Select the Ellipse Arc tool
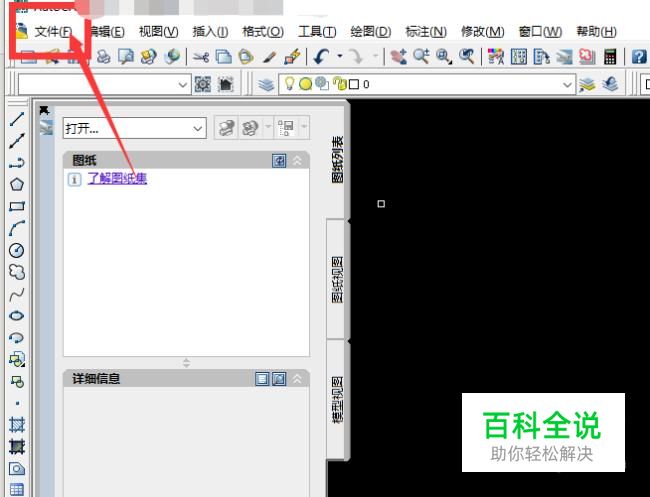This screenshot has width=650, height=497. 17,338
